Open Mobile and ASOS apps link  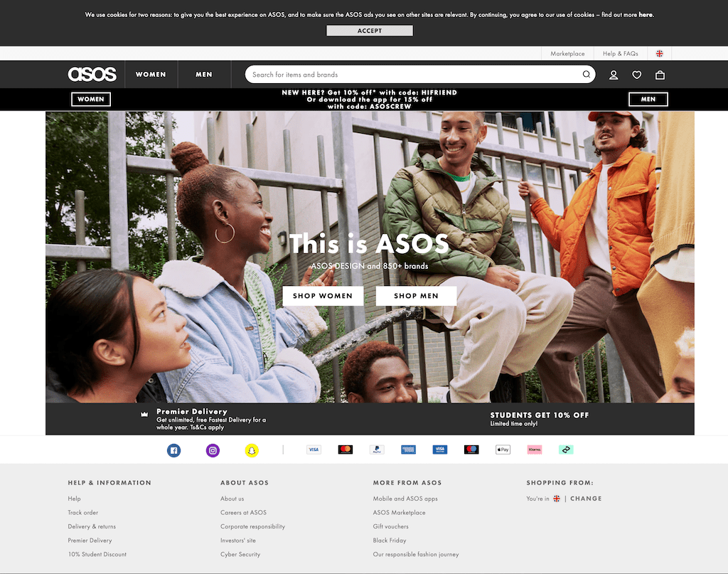click(x=405, y=499)
